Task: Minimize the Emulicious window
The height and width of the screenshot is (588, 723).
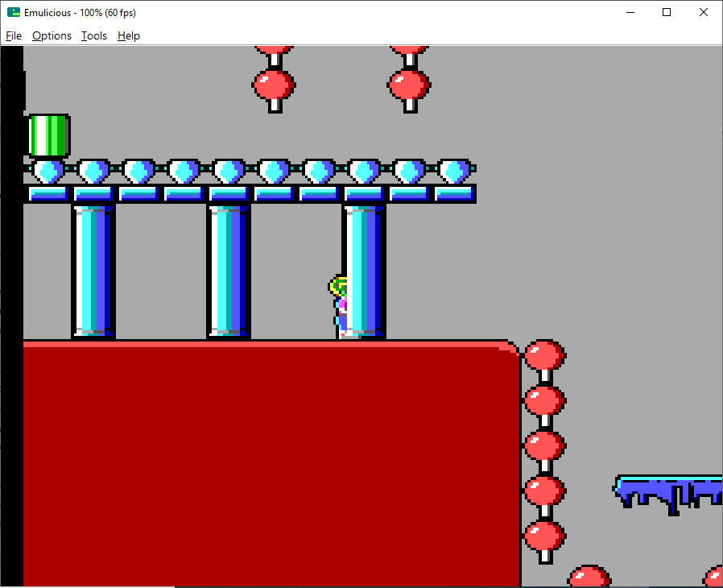Action: [x=630, y=12]
